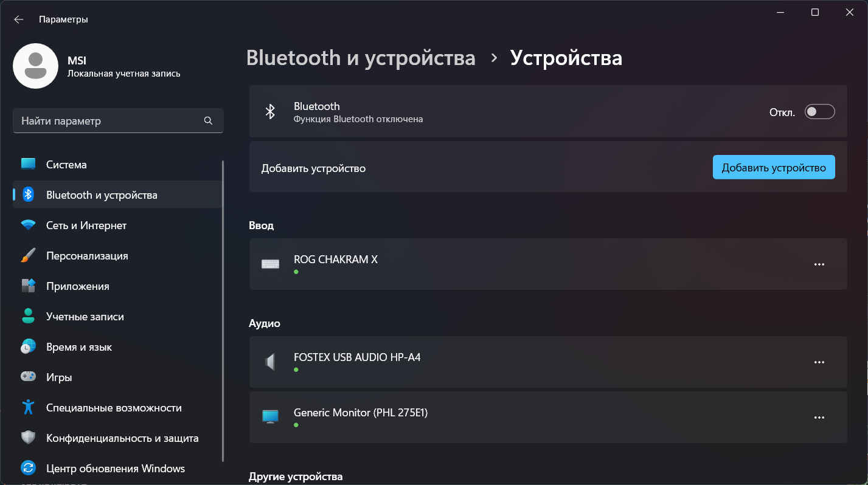Minimize the Параметры window
The image size is (868, 485).
pos(780,12)
